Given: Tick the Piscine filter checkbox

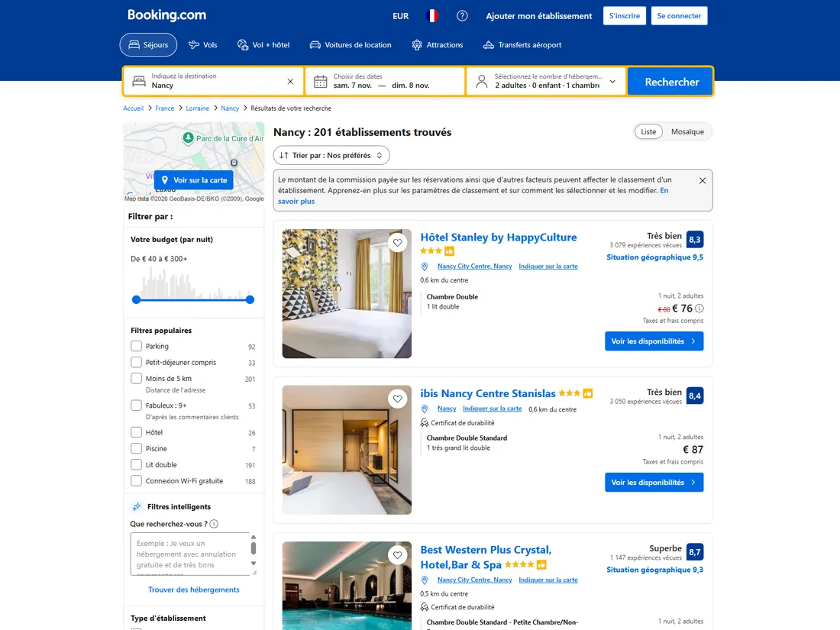Looking at the screenshot, I should coord(136,448).
